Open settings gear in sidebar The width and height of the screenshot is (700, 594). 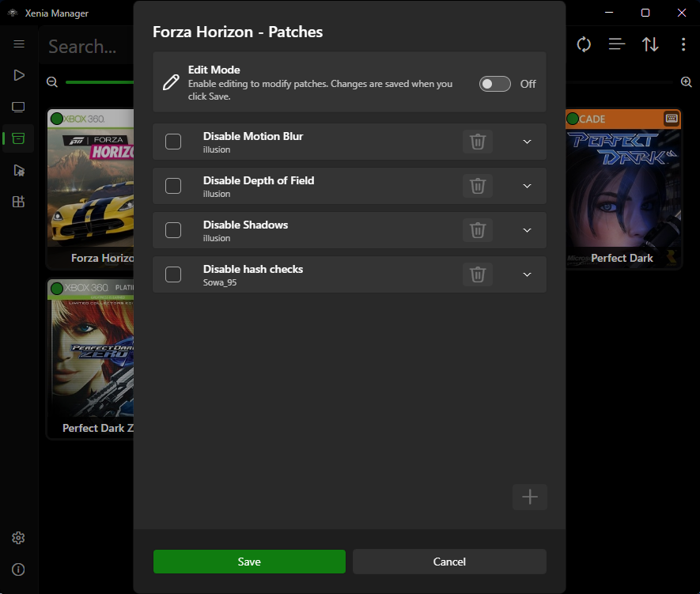coord(18,538)
